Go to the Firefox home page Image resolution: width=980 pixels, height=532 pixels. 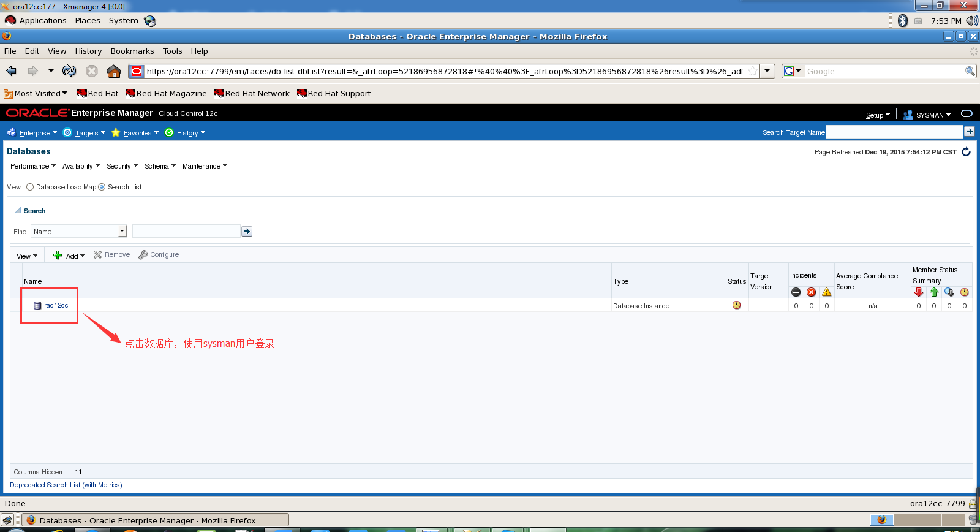pos(114,71)
